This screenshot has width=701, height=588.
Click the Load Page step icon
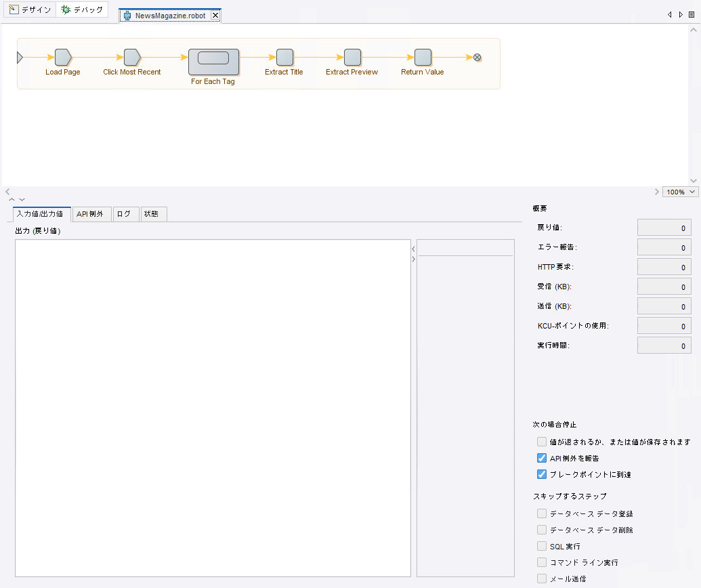point(63,58)
